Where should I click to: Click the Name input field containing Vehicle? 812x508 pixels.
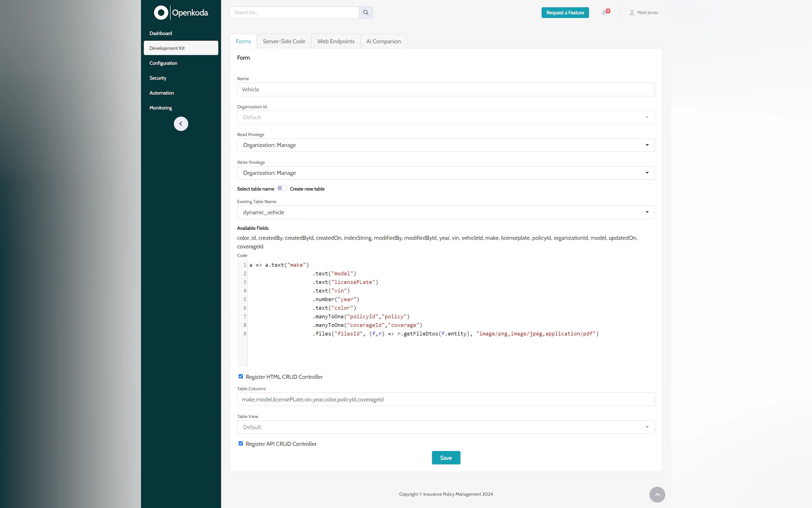point(445,89)
